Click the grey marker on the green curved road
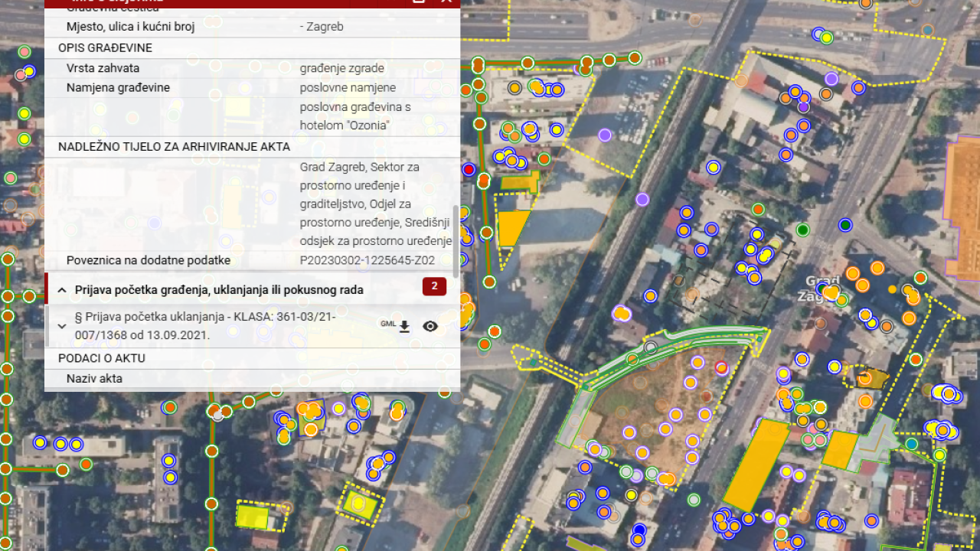980x551 pixels. click(651, 348)
